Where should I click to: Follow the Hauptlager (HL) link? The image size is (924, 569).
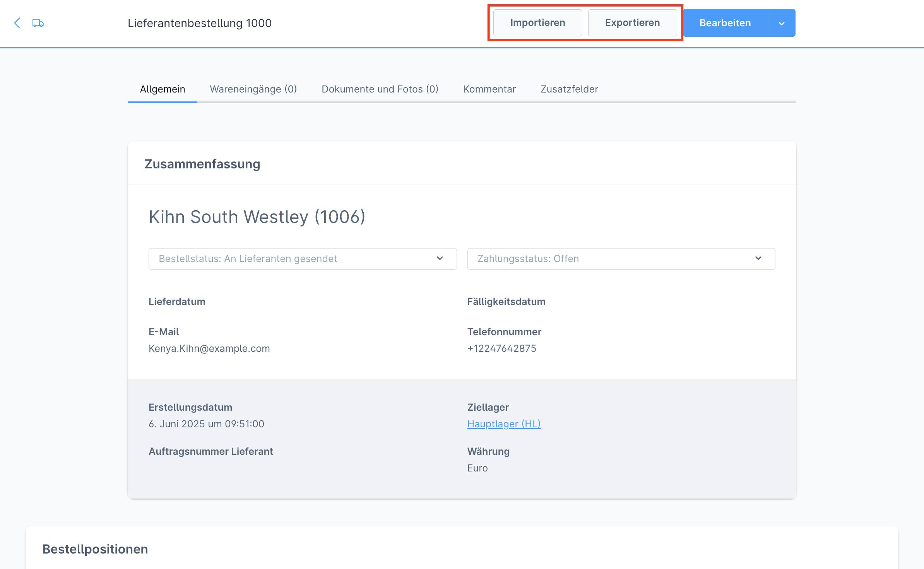[504, 424]
